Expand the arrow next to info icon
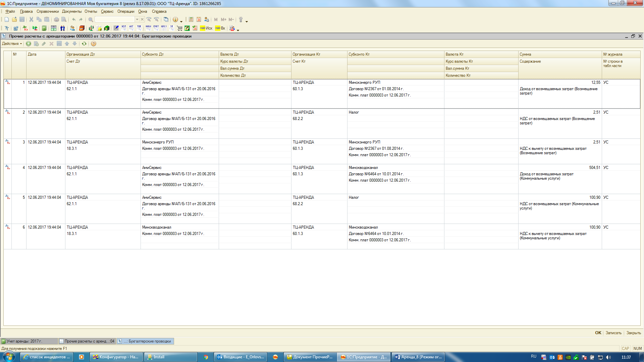The width and height of the screenshot is (644, 362). pos(181,21)
